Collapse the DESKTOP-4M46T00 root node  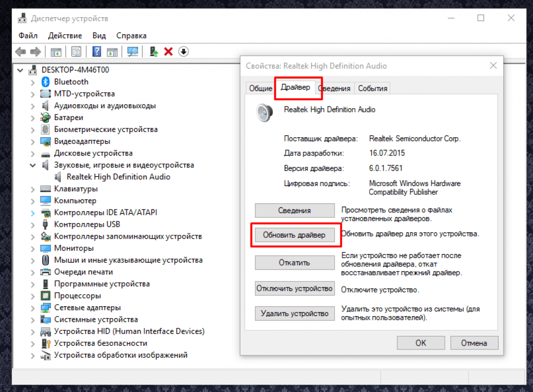pyautogui.click(x=20, y=70)
